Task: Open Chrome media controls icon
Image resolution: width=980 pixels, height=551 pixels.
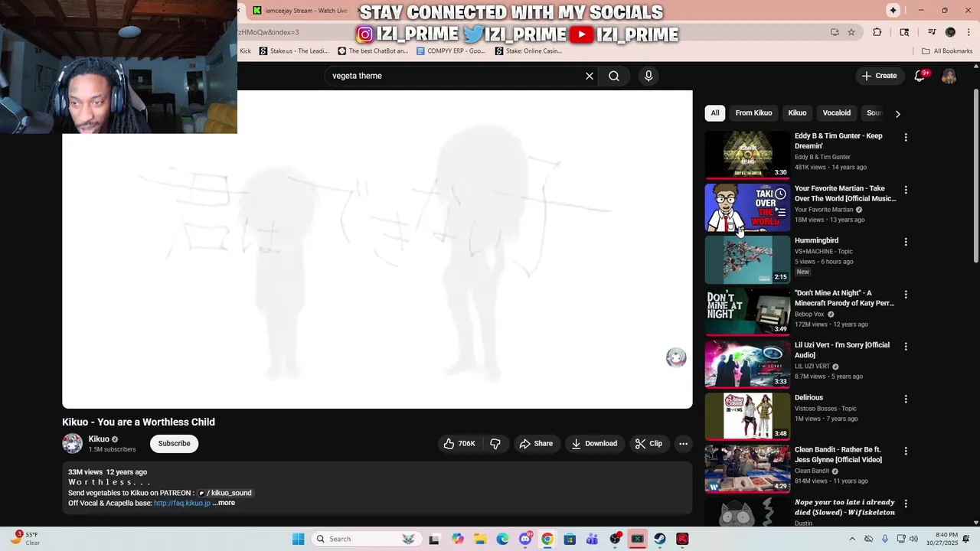Action: click(932, 32)
